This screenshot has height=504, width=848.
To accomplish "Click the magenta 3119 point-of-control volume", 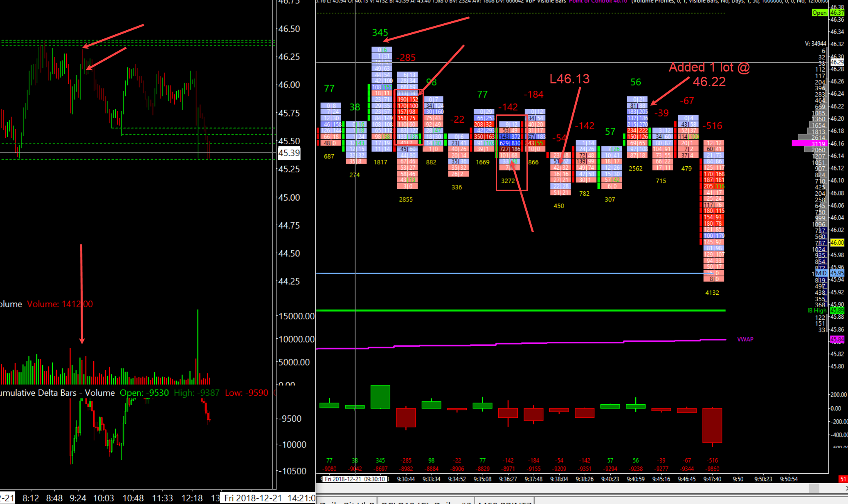I will (818, 143).
